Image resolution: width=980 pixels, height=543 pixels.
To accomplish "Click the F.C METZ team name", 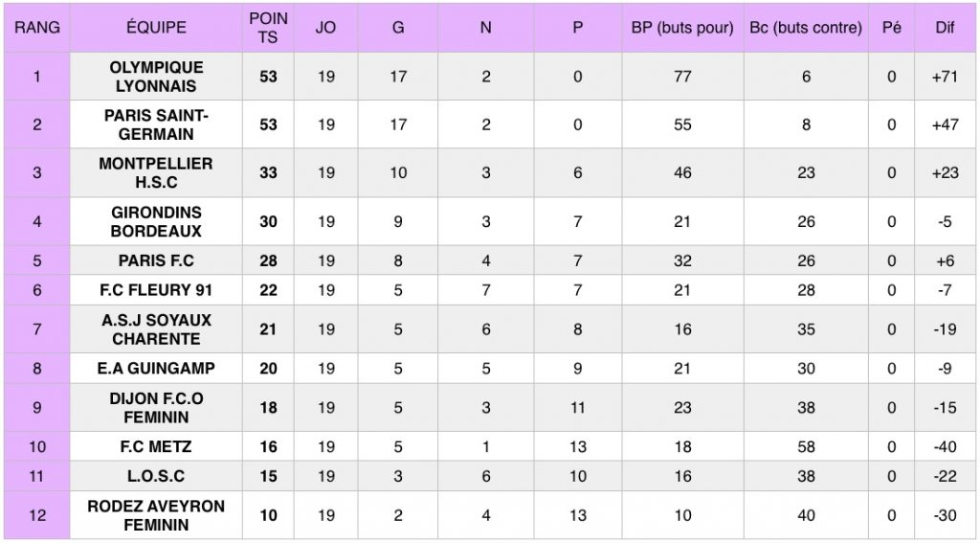I will pyautogui.click(x=156, y=446).
